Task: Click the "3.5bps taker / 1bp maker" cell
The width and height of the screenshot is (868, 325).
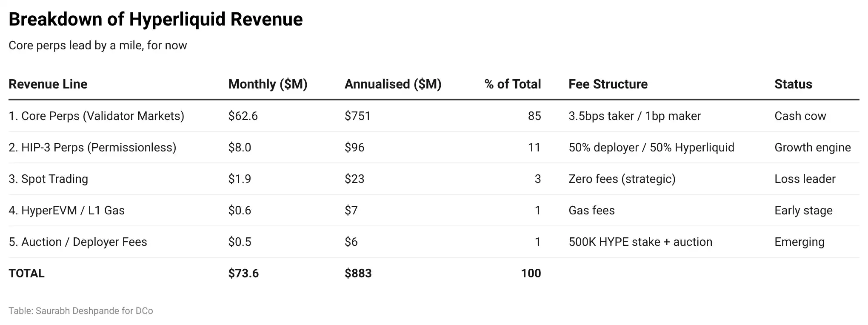Action: (x=634, y=116)
